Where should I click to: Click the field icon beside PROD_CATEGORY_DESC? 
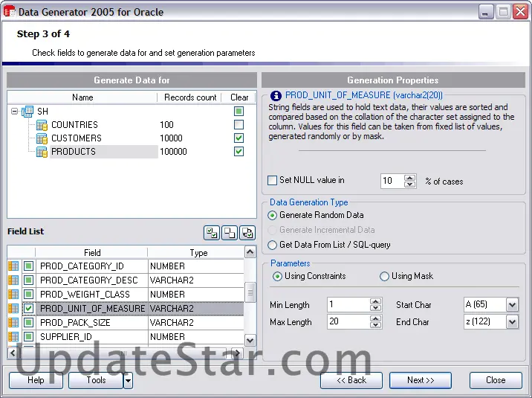(x=13, y=280)
